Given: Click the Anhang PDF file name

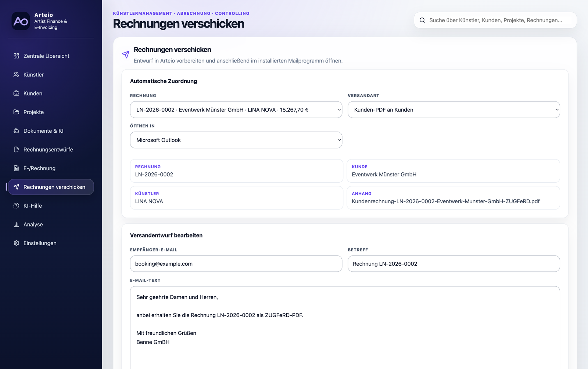Looking at the screenshot, I should (446, 201).
